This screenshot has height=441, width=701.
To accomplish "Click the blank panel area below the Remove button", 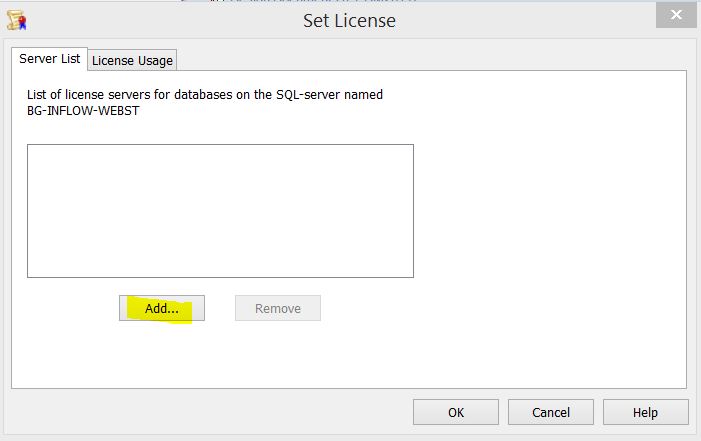I will pyautogui.click(x=278, y=355).
